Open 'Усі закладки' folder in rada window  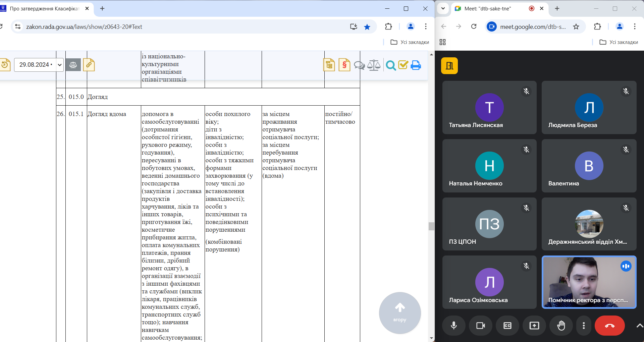click(410, 42)
